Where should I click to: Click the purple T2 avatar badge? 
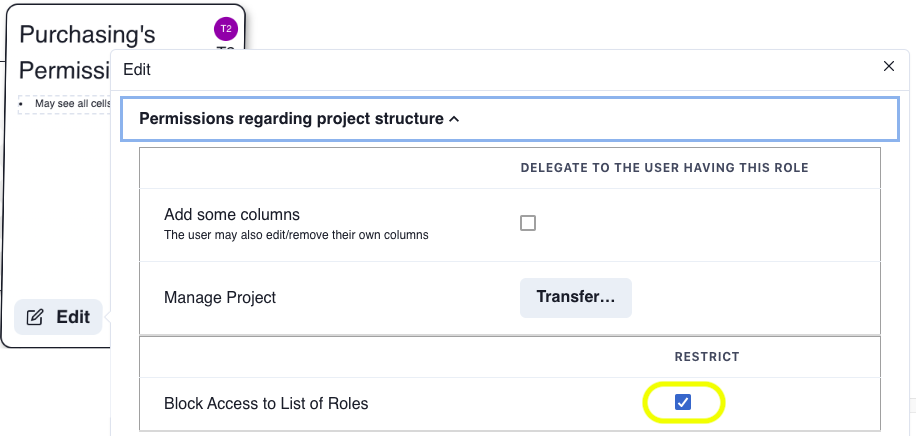226,29
